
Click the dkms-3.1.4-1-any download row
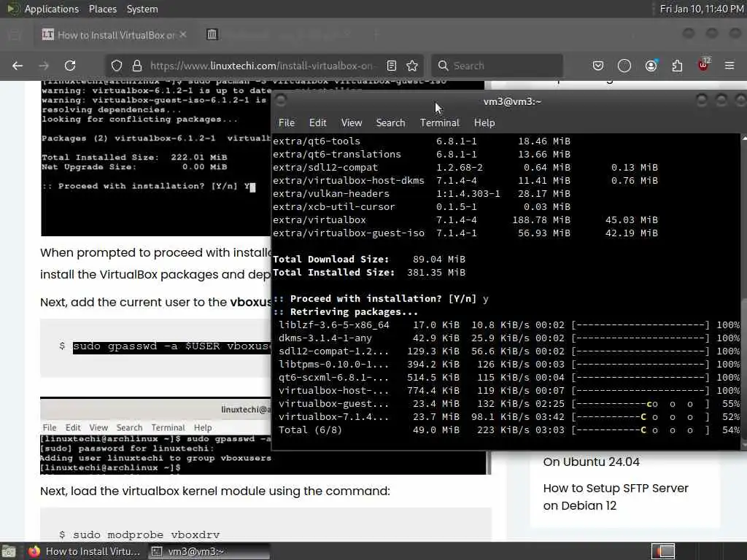pos(508,338)
